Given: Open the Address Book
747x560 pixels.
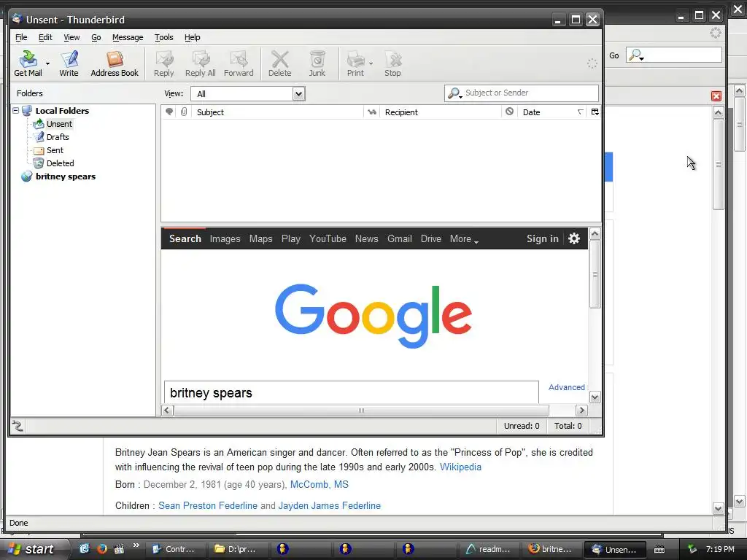Looking at the screenshot, I should (115, 64).
